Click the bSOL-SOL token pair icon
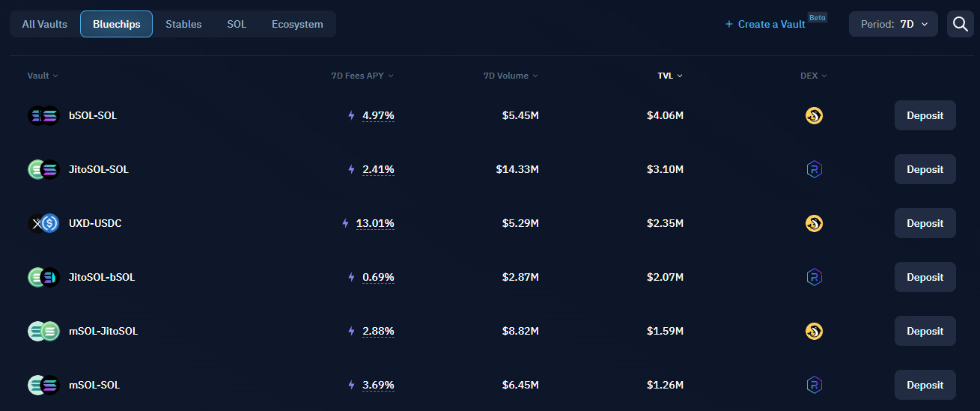The height and width of the screenshot is (411, 980). pyautogui.click(x=43, y=116)
